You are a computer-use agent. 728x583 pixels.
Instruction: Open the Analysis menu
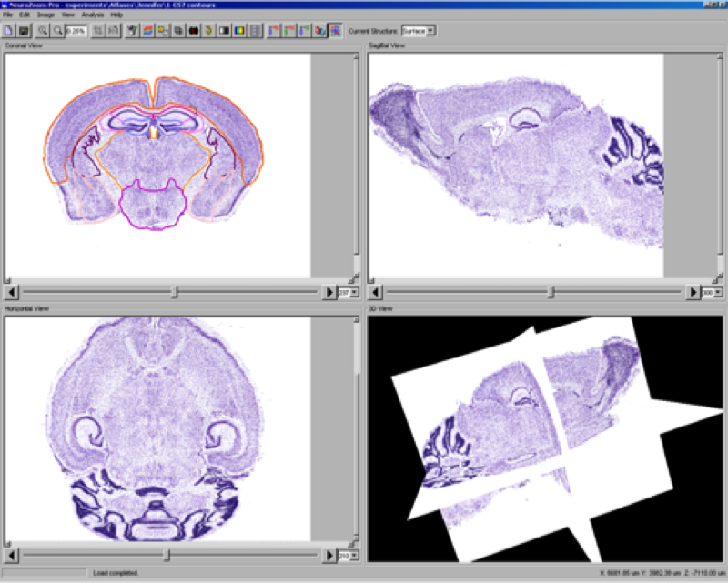92,15
